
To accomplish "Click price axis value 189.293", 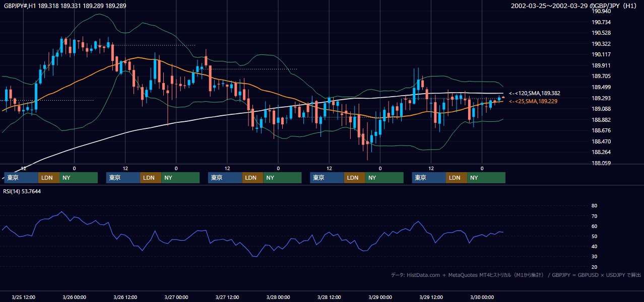I will tap(601, 98).
